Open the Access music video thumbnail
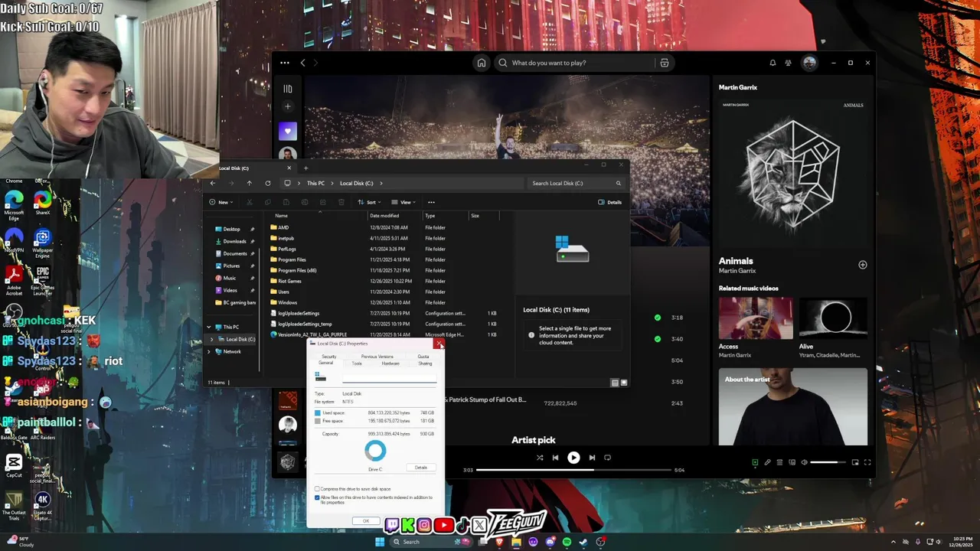 coord(756,318)
